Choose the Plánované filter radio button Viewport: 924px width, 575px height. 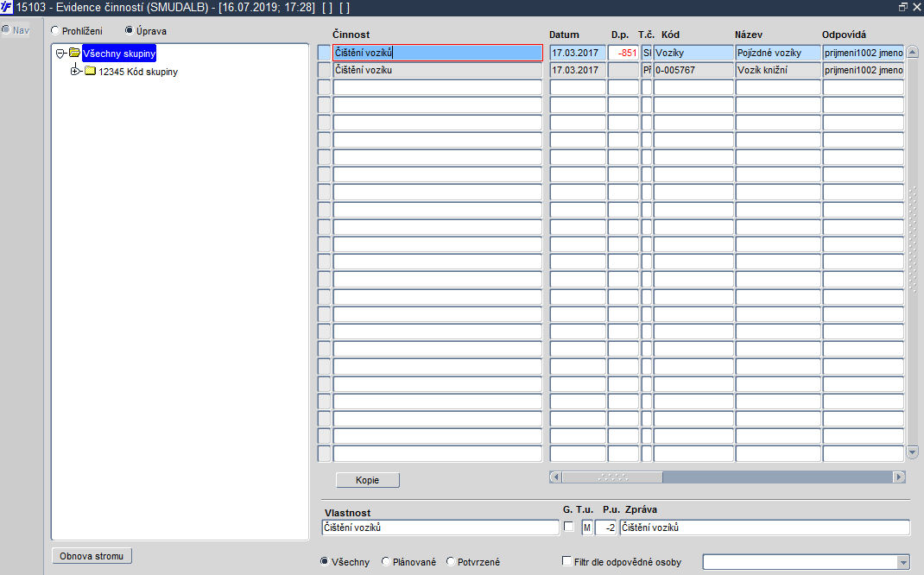(386, 561)
